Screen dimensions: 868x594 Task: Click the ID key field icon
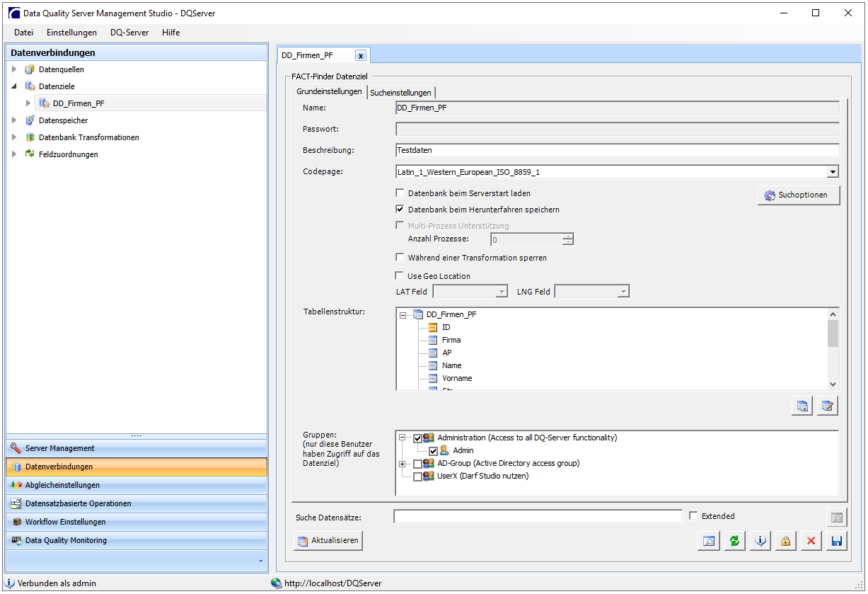[433, 328]
